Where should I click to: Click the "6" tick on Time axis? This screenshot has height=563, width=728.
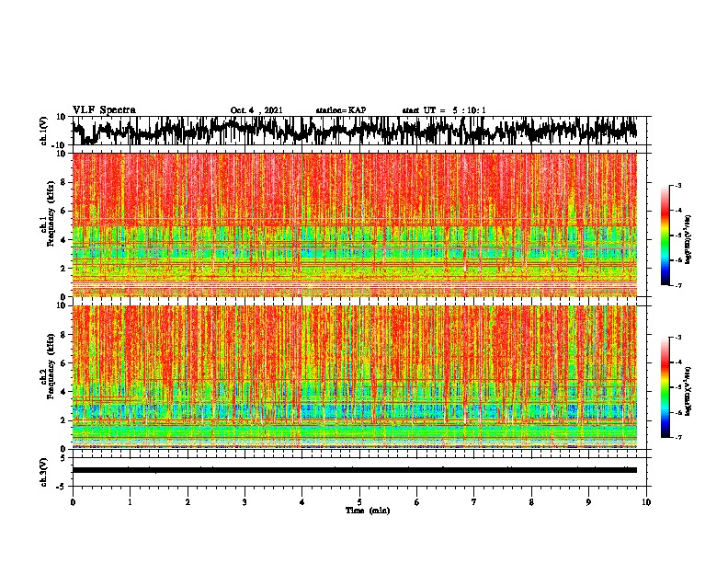[417, 502]
